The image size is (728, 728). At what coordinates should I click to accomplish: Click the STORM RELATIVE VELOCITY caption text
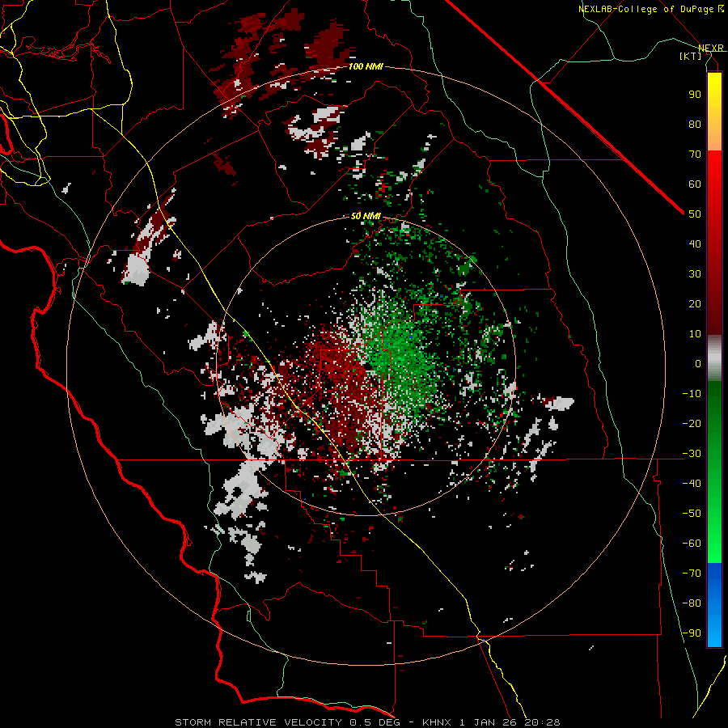258,722
